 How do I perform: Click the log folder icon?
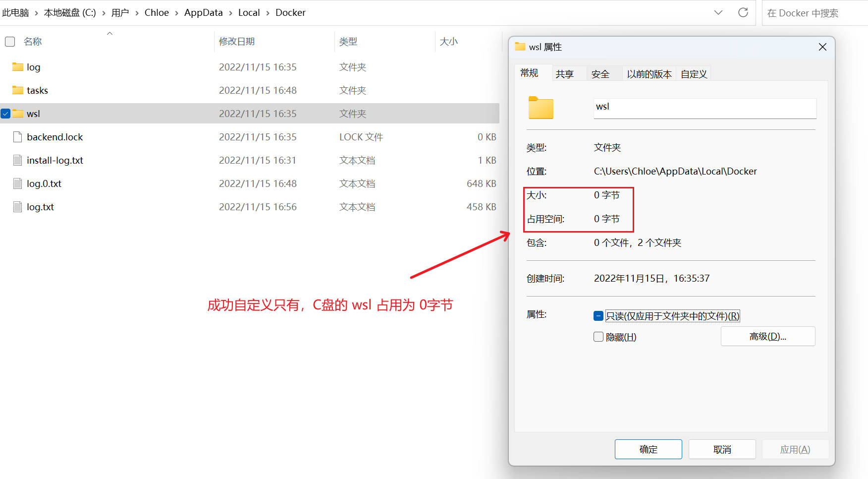tap(18, 67)
